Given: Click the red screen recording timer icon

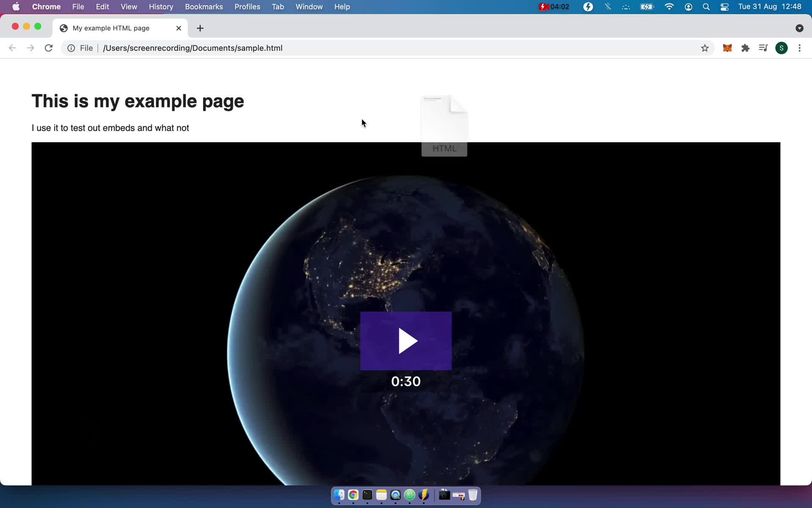Looking at the screenshot, I should (554, 7).
